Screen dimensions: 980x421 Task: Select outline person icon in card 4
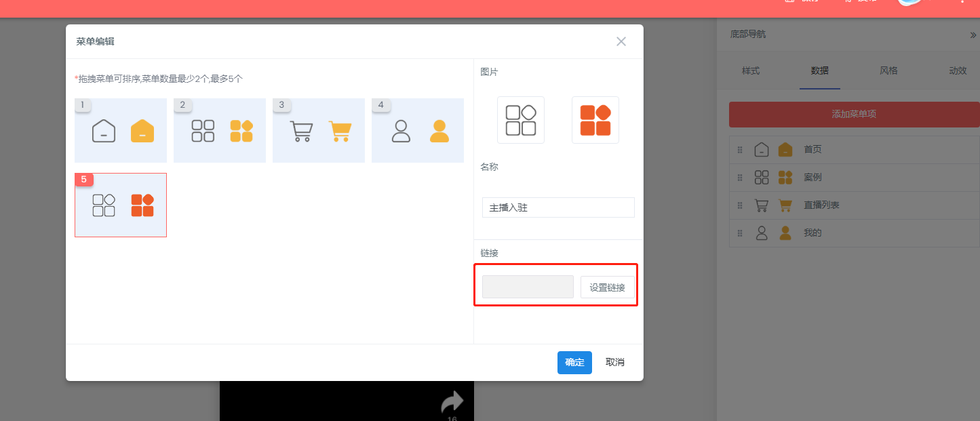tap(401, 131)
